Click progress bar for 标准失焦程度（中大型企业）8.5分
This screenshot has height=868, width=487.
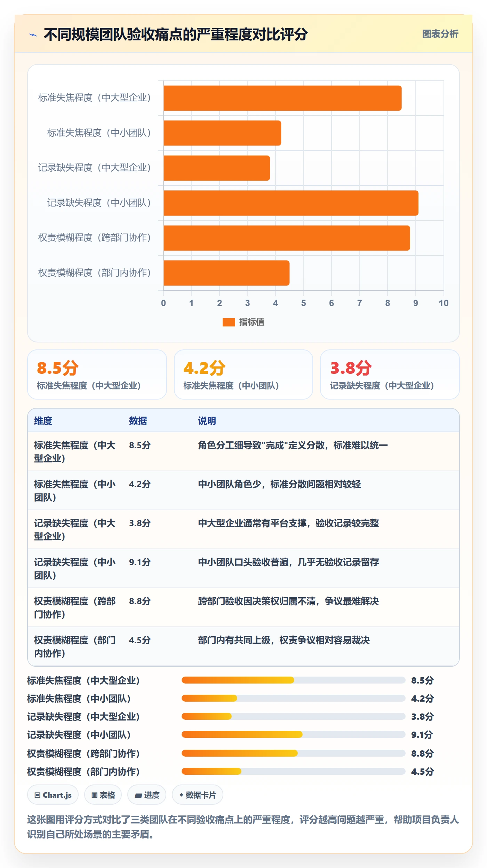pyautogui.click(x=293, y=680)
